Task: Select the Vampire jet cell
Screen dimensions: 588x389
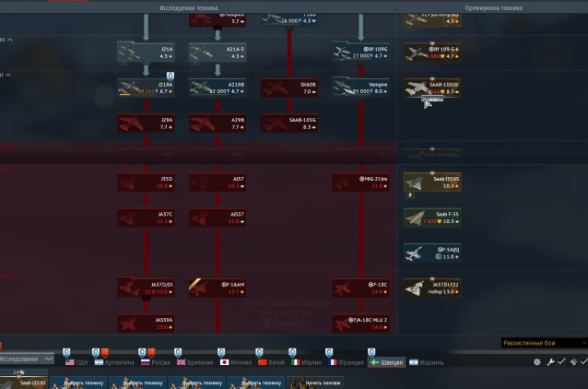Action: (x=360, y=88)
